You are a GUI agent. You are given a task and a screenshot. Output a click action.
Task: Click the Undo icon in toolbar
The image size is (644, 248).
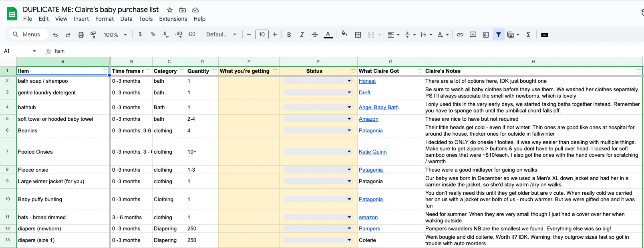[55, 35]
